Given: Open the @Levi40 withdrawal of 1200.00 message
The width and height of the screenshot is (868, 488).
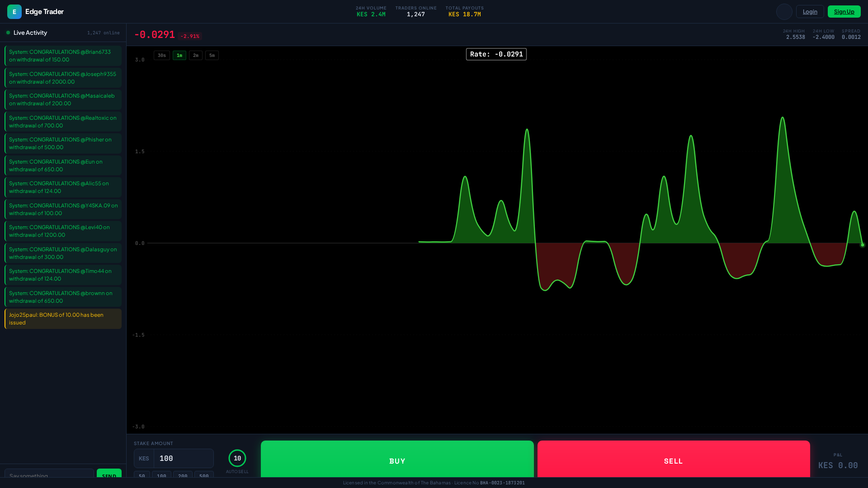Looking at the screenshot, I should 63,231.
